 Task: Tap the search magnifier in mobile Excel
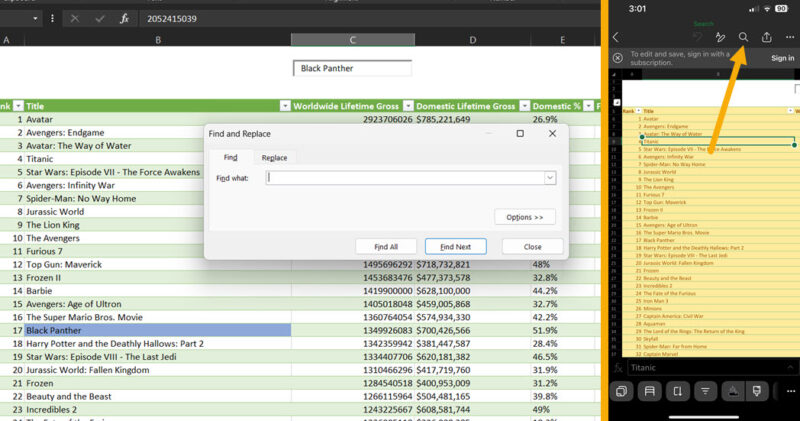743,37
